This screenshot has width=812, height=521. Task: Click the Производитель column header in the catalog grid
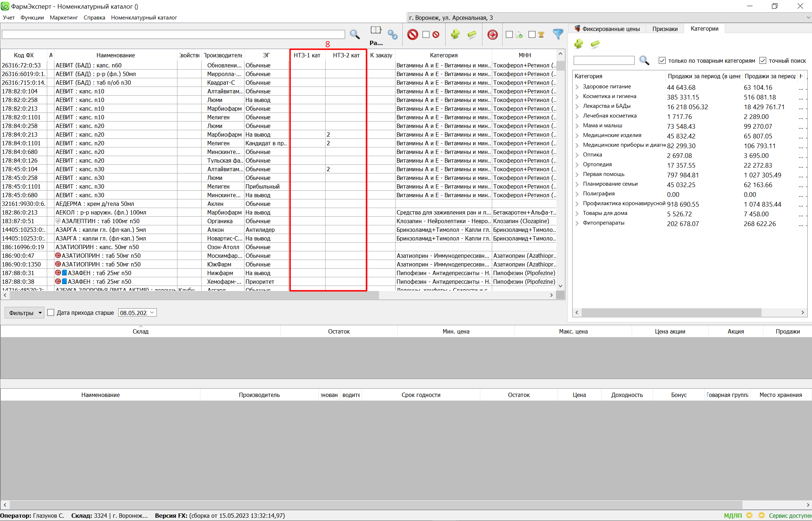click(x=223, y=55)
